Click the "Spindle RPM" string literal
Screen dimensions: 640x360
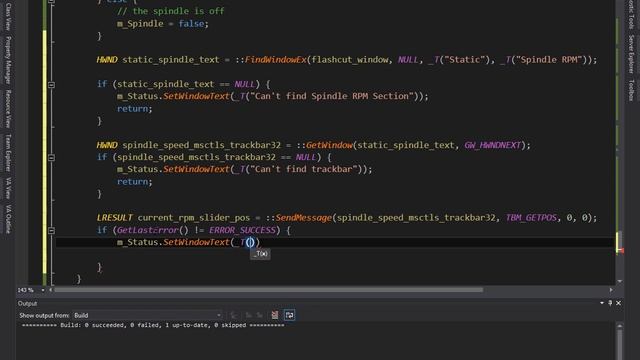tap(547, 60)
